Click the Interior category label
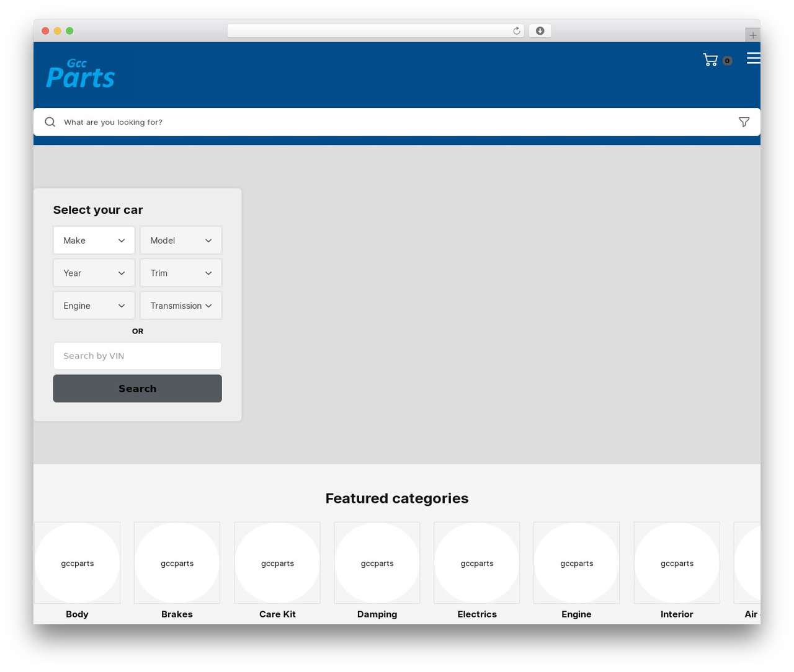This screenshot has width=794, height=672. [x=677, y=614]
